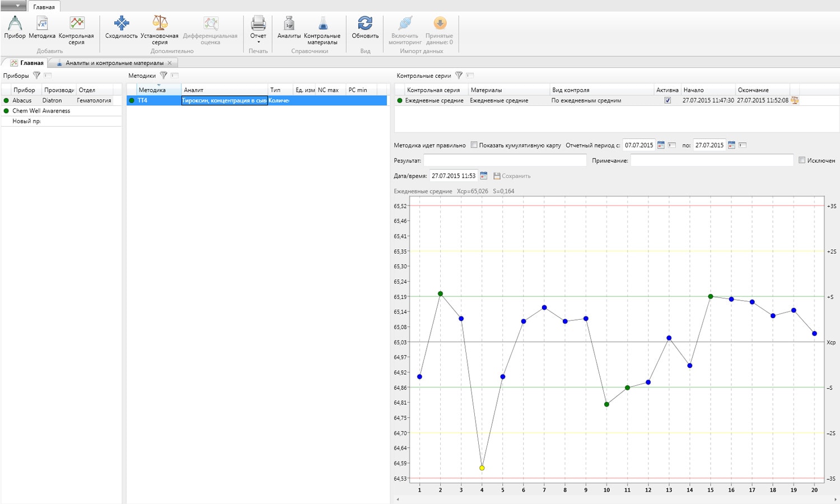Sort by Начало column header

[708, 90]
